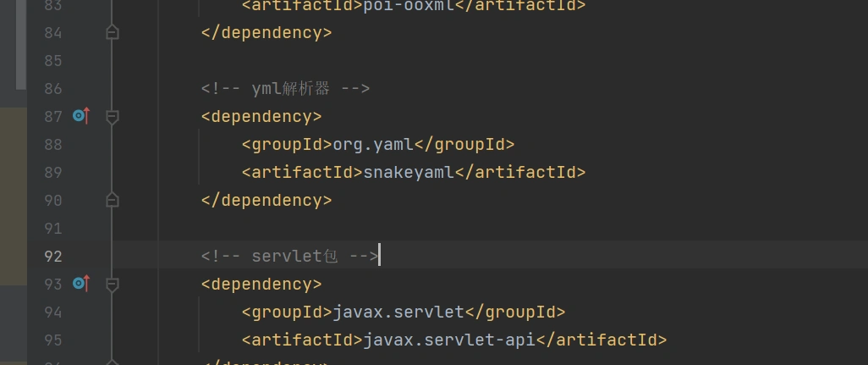The width and height of the screenshot is (868, 365).
Task: Click line number 89 in the gutter
Action: coord(52,173)
